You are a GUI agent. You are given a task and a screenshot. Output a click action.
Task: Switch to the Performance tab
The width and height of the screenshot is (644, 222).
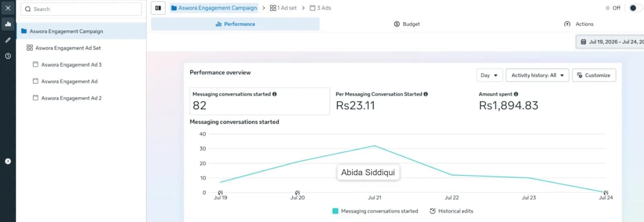[235, 24]
